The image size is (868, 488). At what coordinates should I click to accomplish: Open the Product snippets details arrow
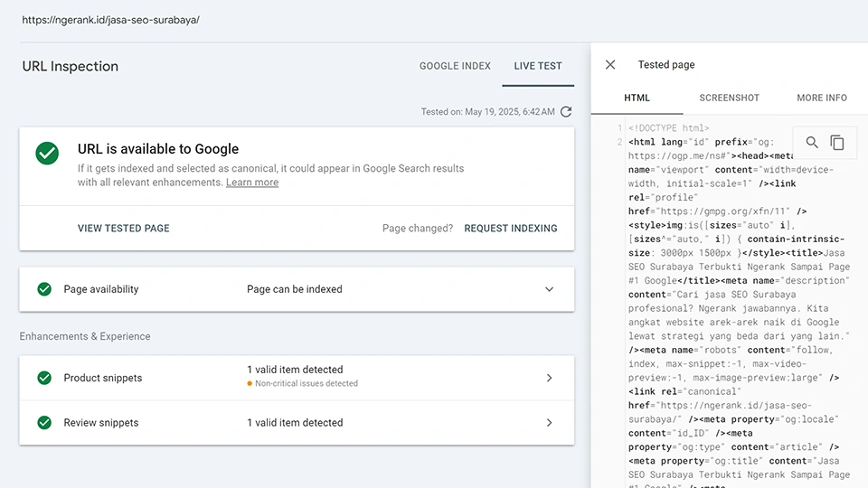tap(549, 378)
